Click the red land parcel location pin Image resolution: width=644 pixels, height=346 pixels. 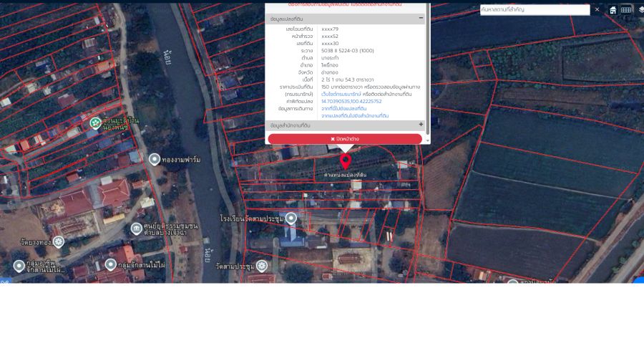[x=346, y=161]
